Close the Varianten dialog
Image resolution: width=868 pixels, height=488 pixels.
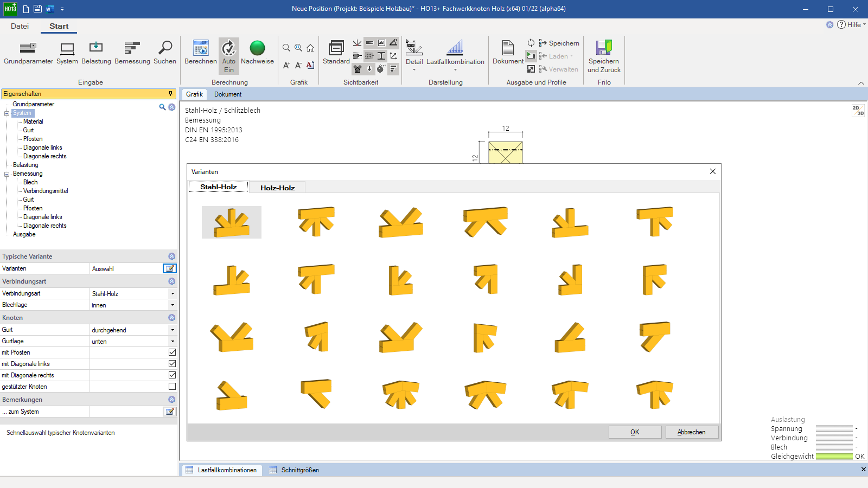click(712, 171)
